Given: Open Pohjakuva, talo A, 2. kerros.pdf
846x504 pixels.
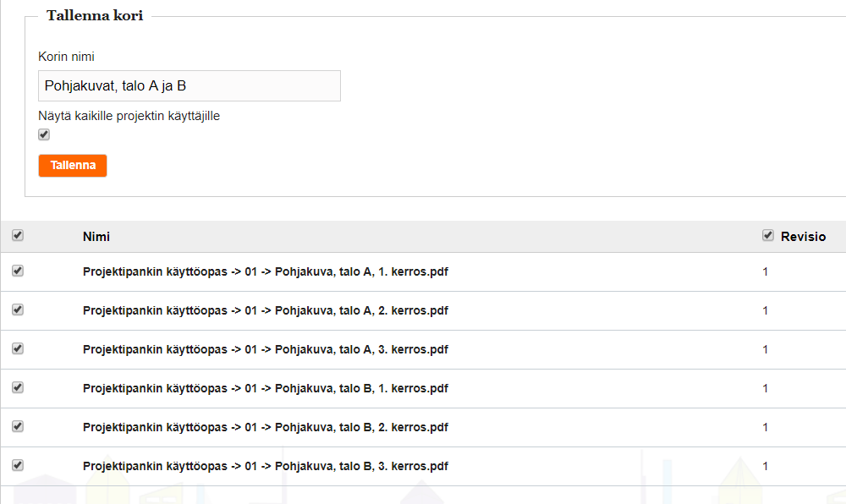Looking at the screenshot, I should click(x=265, y=311).
